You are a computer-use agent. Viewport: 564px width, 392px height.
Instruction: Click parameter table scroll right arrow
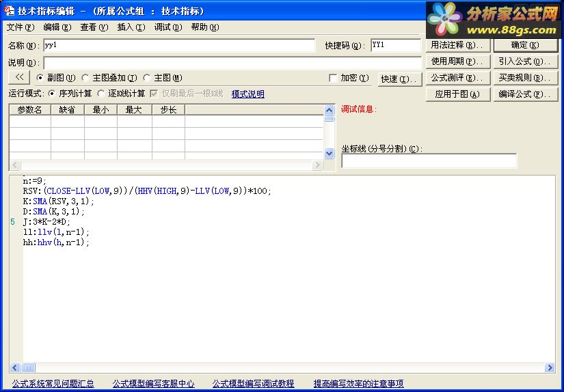[x=317, y=165]
